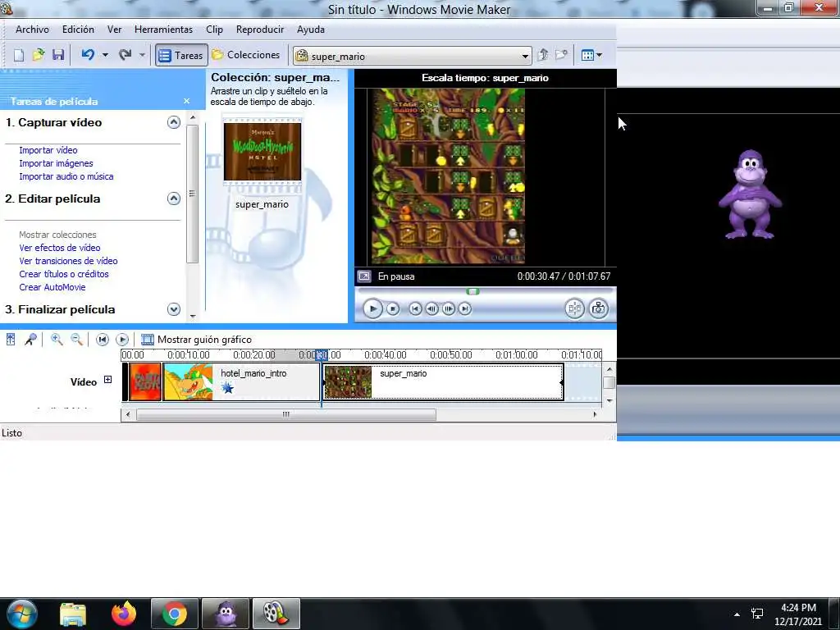The height and width of the screenshot is (630, 840).
Task: Open the Clip menu
Action: click(214, 30)
